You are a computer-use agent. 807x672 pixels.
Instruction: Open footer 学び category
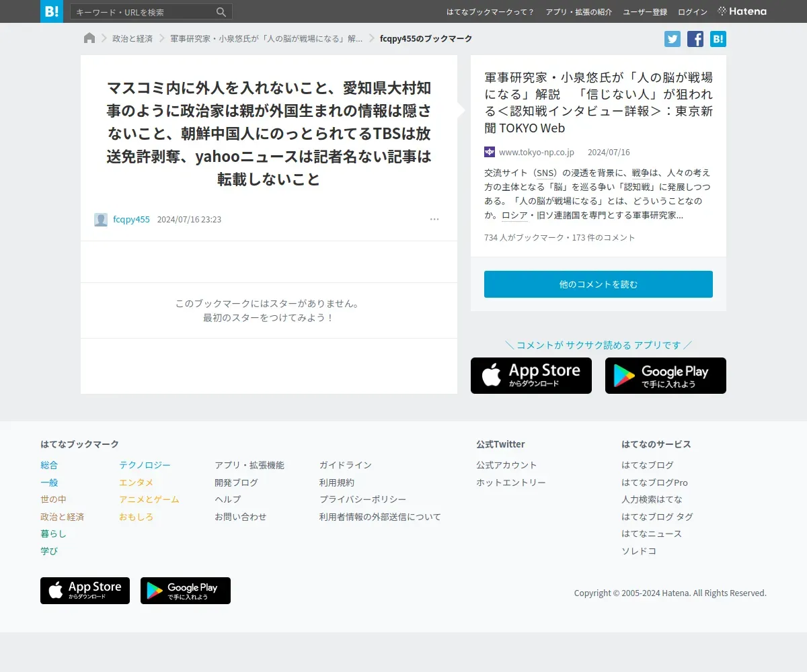[x=49, y=551]
